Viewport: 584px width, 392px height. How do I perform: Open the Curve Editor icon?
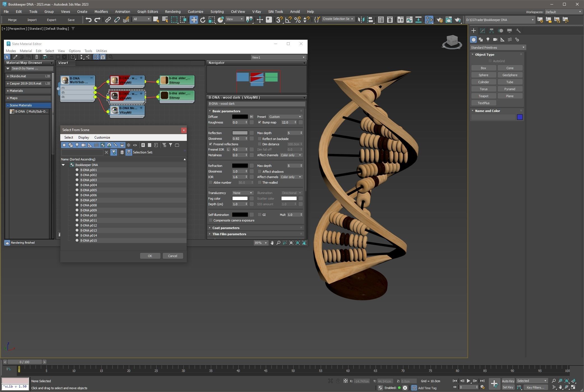(409, 20)
